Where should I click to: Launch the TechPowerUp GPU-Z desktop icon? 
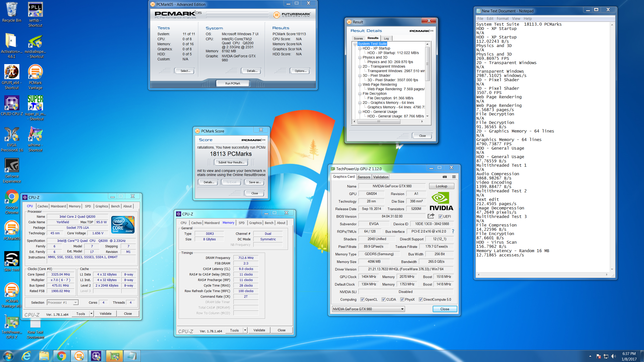pos(12,326)
